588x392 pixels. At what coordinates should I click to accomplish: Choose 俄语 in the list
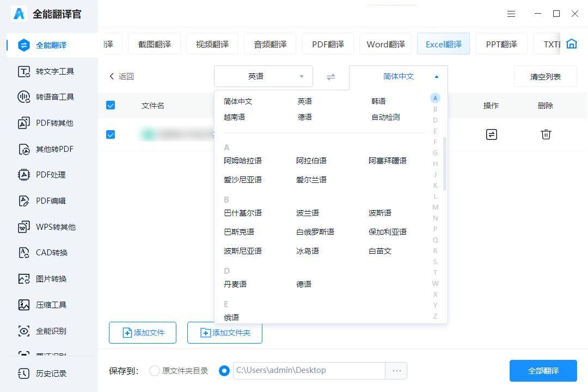click(x=231, y=317)
